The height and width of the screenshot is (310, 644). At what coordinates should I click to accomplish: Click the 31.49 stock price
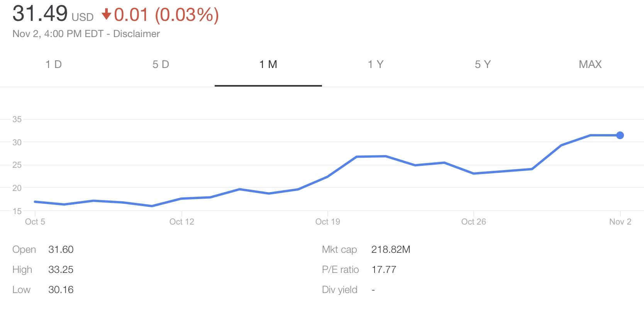(x=40, y=14)
